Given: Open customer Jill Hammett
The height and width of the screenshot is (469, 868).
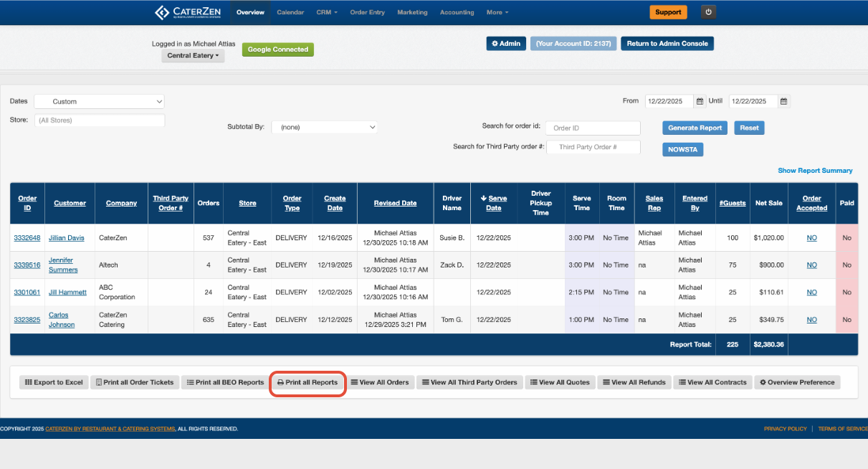Looking at the screenshot, I should click(67, 292).
